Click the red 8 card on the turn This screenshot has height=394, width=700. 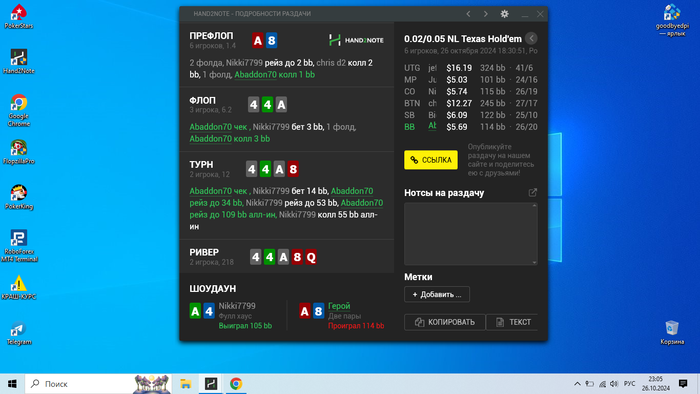pyautogui.click(x=293, y=169)
